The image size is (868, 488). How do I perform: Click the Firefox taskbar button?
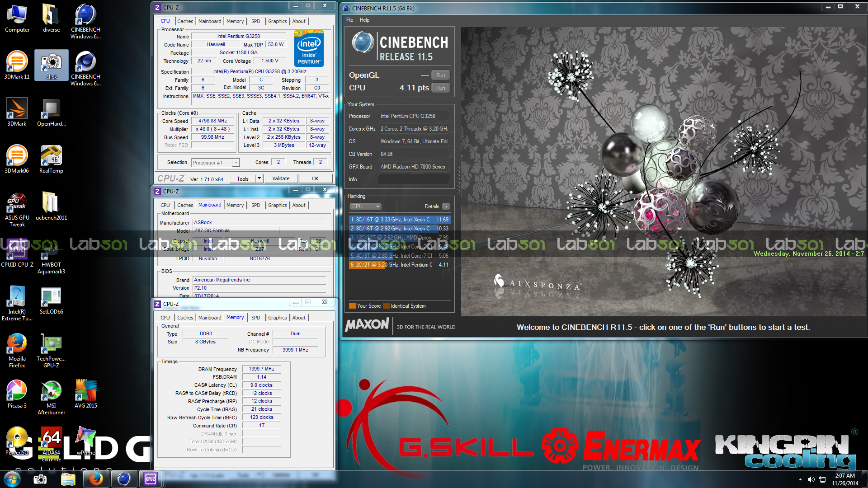[95, 479]
